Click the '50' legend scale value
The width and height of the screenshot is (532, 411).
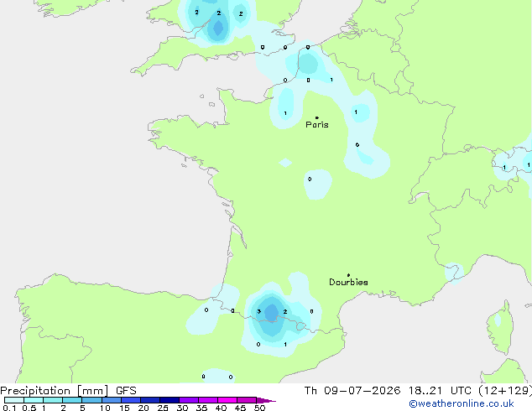tap(259, 408)
